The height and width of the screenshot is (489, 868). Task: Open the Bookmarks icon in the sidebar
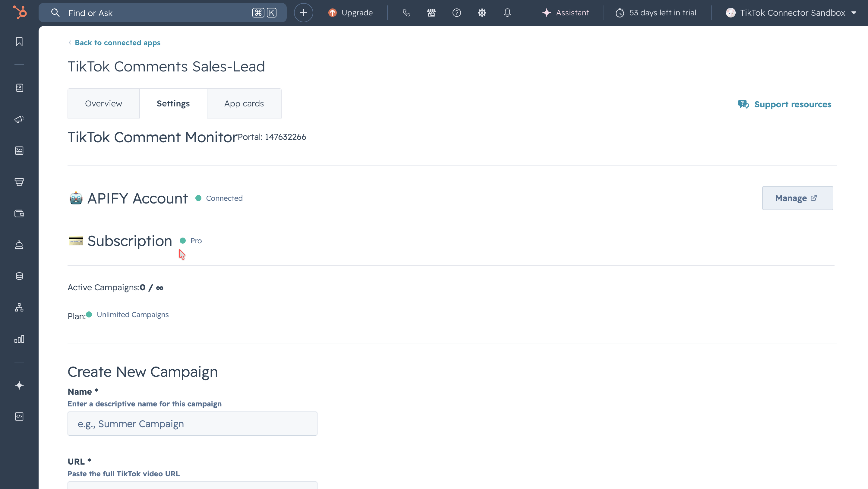click(x=19, y=41)
